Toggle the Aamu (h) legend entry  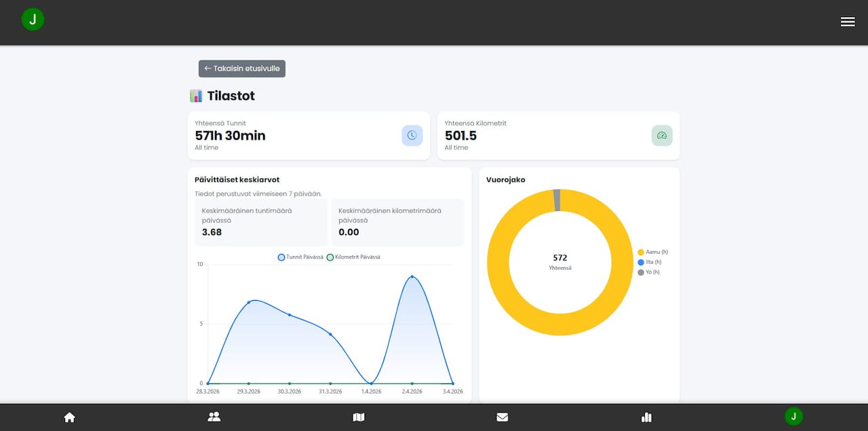(x=652, y=252)
